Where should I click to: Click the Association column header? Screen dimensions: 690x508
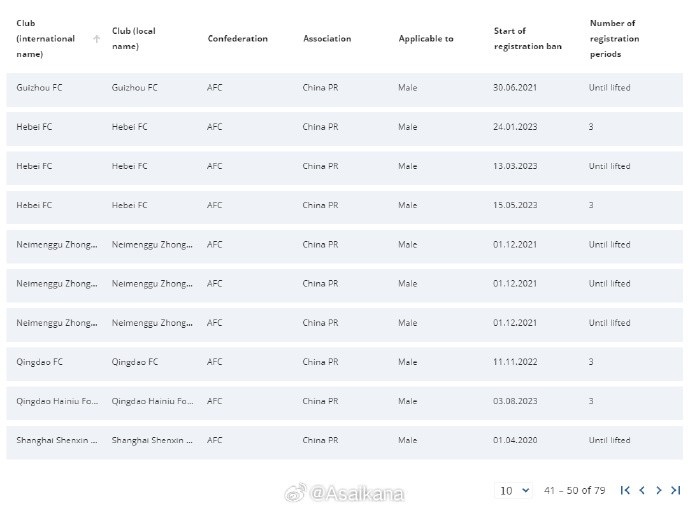(x=327, y=38)
